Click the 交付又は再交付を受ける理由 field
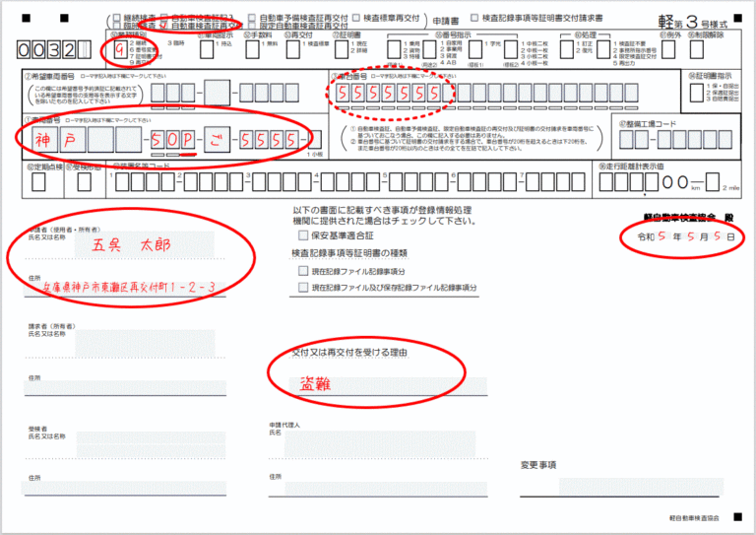 (387, 386)
